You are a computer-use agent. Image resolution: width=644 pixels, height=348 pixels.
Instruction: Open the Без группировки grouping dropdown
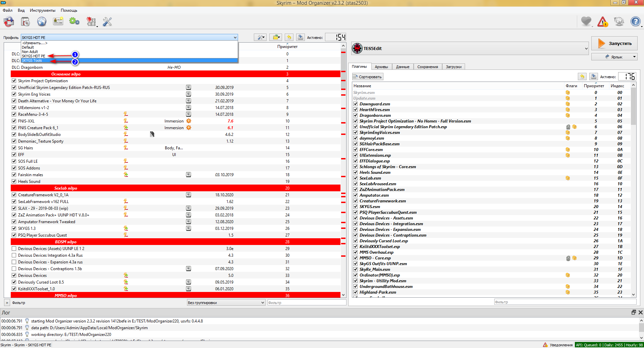226,303
